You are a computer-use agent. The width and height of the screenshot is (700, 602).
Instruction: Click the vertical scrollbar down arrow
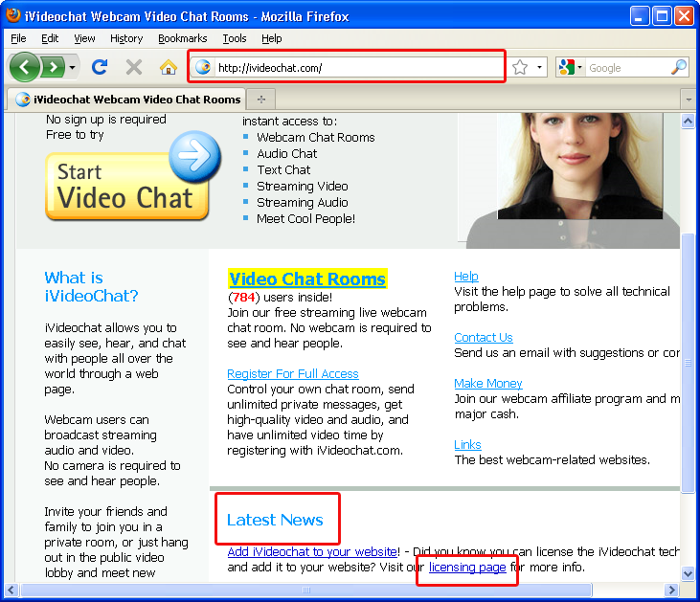pyautogui.click(x=688, y=573)
